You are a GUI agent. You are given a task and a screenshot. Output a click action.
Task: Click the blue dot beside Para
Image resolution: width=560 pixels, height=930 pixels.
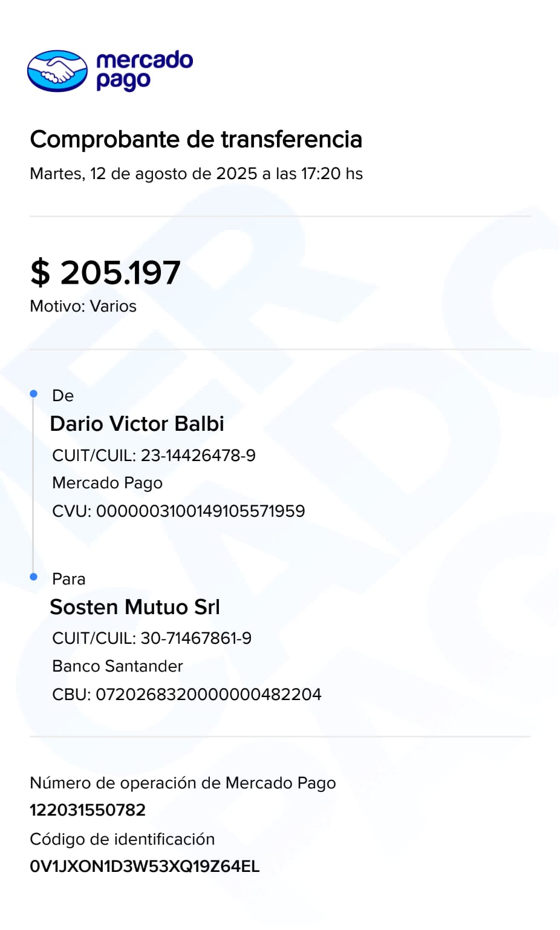pyautogui.click(x=34, y=577)
